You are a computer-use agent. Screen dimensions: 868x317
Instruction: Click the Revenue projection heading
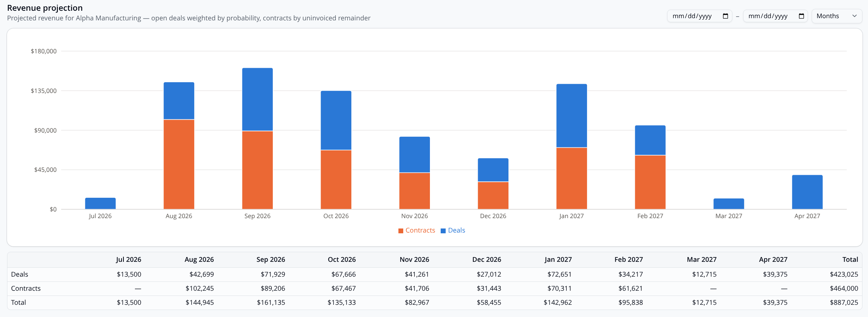(x=45, y=8)
